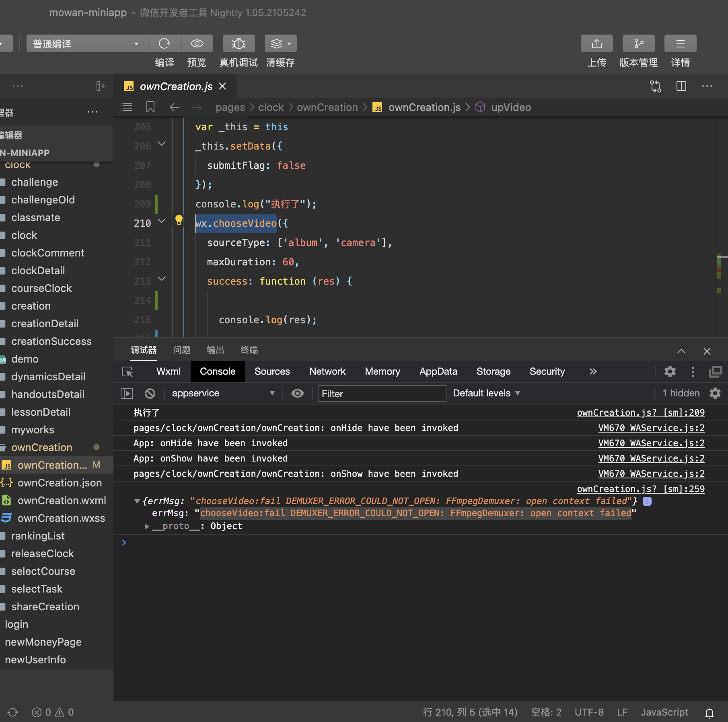Click the split editor icon

click(681, 86)
